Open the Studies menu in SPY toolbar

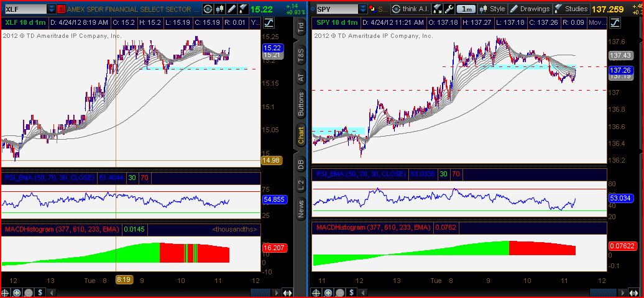[x=572, y=9]
